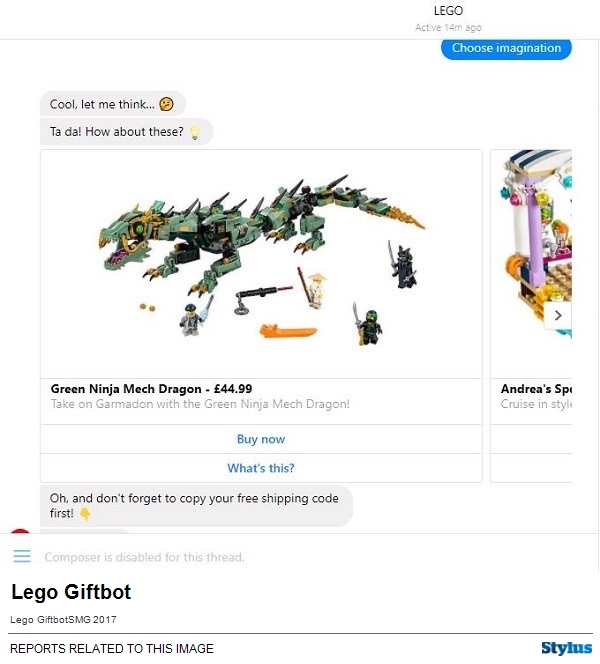Click the Stylus logo

(566, 648)
